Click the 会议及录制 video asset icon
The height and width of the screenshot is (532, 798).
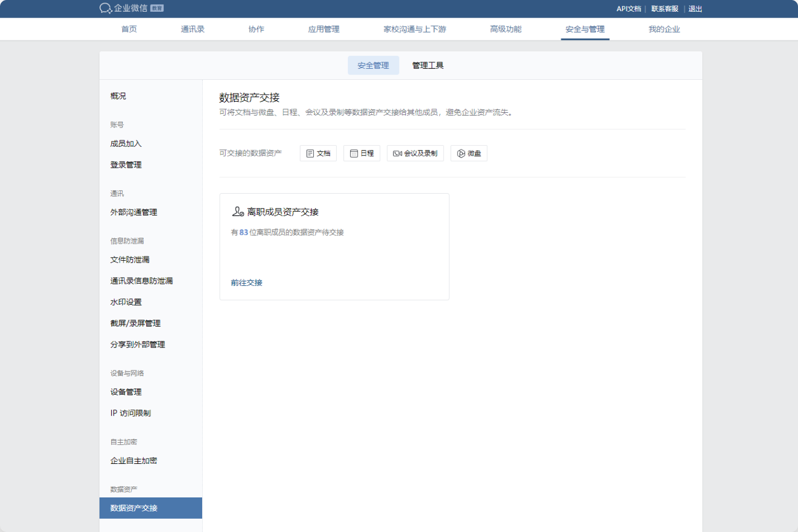click(x=397, y=153)
